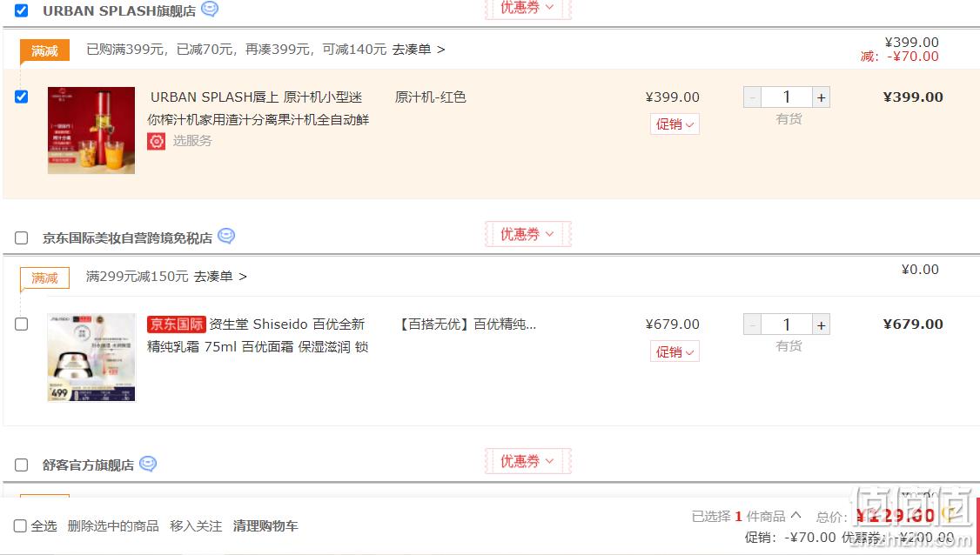The height and width of the screenshot is (555, 980).
Task: Open 促销 dropdown for the Shiseido item
Action: pos(675,351)
